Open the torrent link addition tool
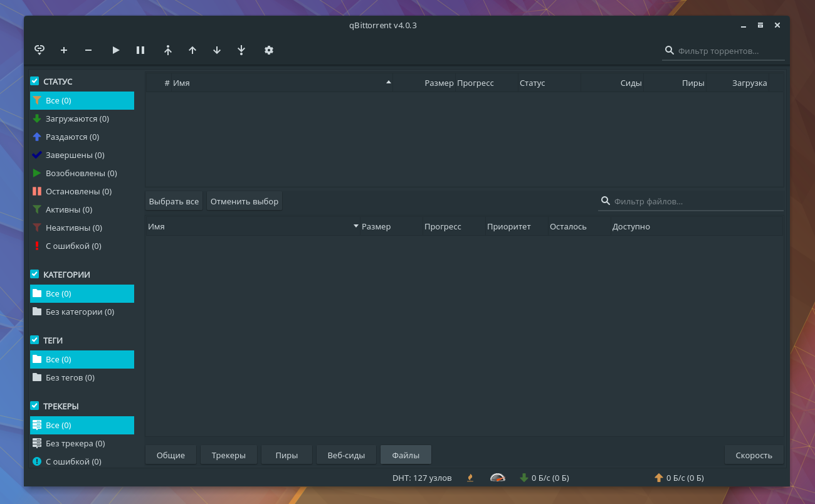 point(39,50)
